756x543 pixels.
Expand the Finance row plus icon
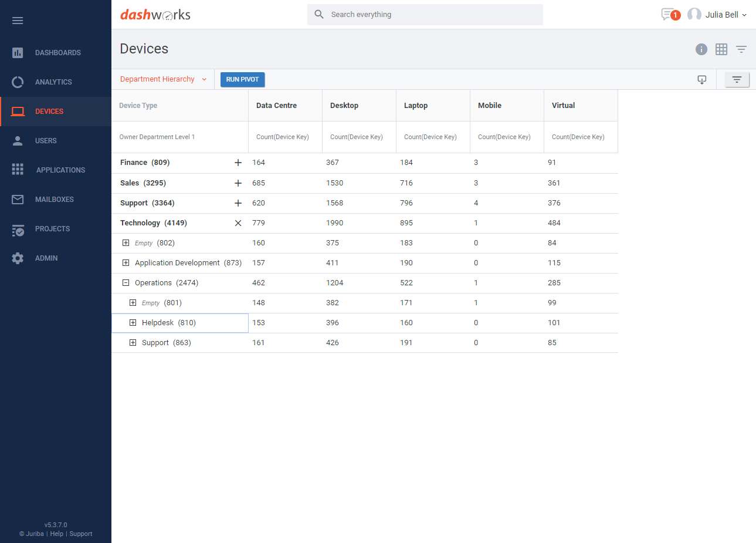[238, 163]
